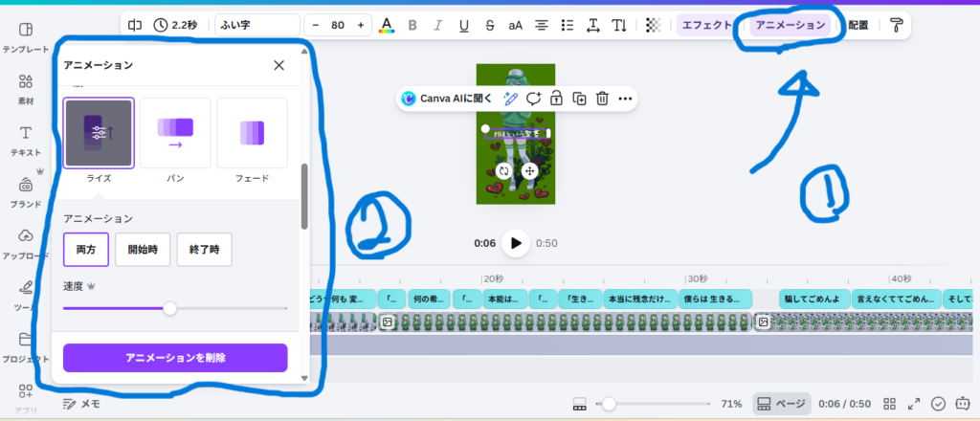The image size is (980, 421).
Task: Open the エフェクト tab
Action: click(706, 25)
